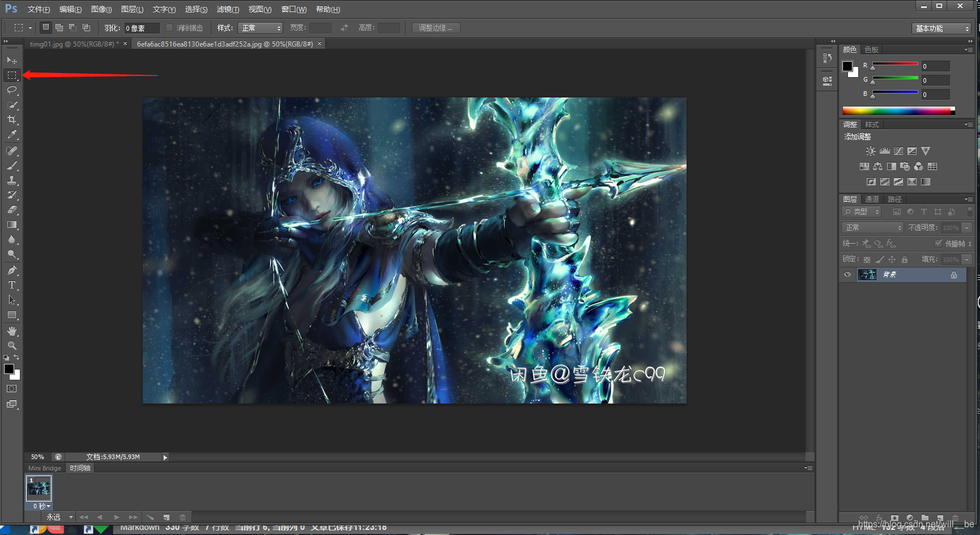Select the Brush tool
Viewport: 980px width, 535px height.
tap(12, 165)
